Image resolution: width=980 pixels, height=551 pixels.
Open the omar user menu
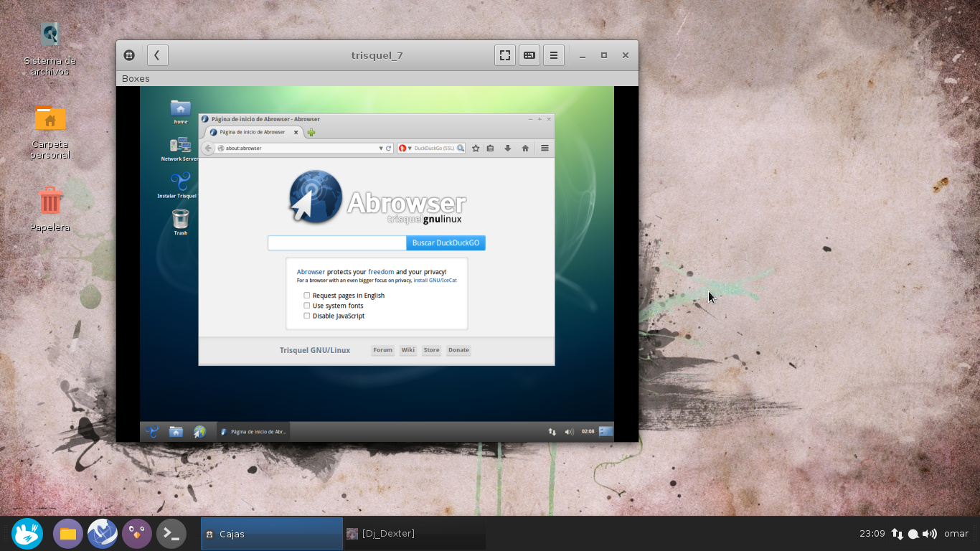click(x=956, y=534)
